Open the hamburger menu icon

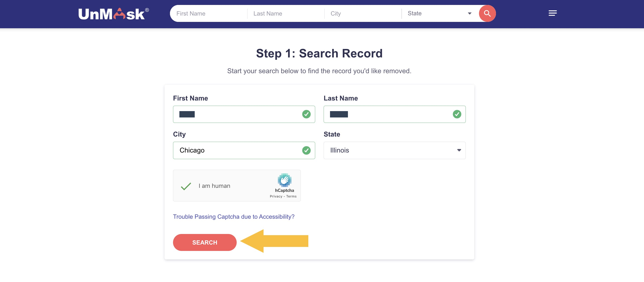[x=553, y=13]
